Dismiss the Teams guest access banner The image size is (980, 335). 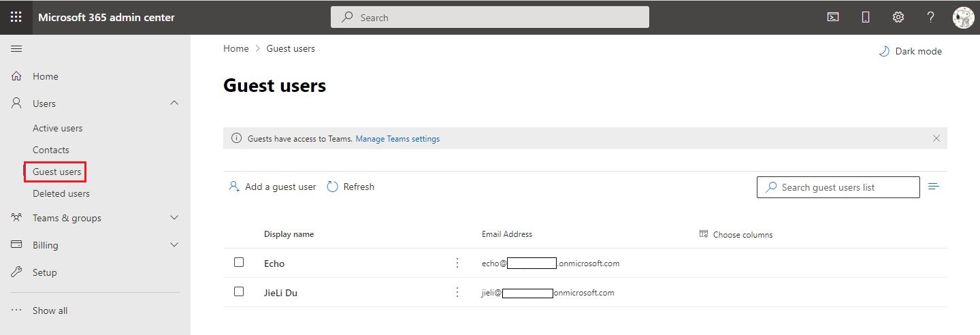pos(936,138)
